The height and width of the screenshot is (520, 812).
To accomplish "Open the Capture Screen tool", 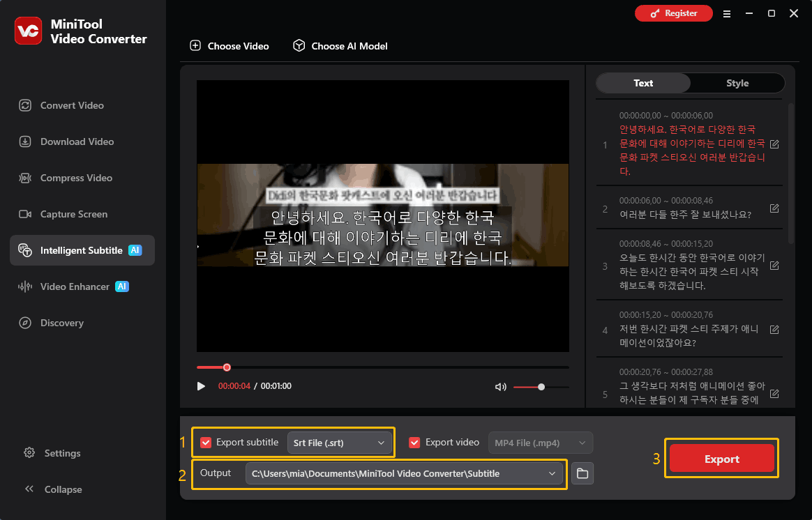I will click(82, 214).
